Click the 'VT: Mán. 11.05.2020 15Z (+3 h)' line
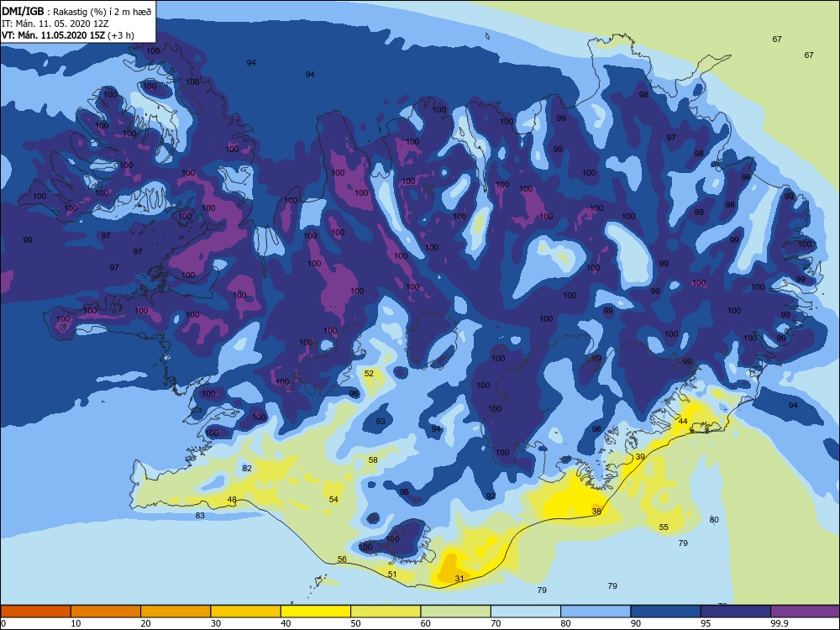840x630 pixels. 67,35
